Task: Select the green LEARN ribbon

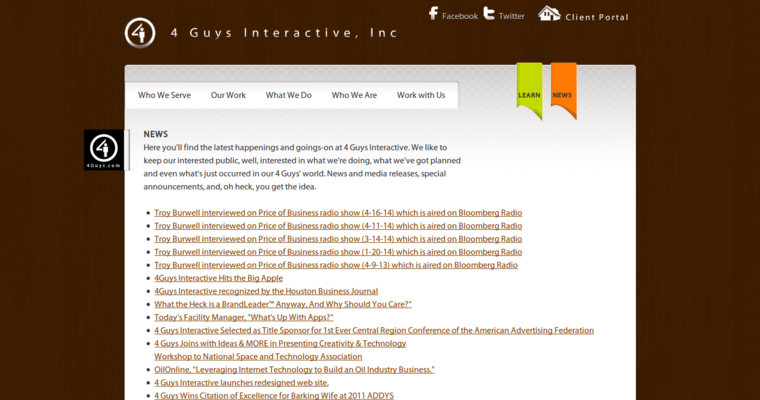Action: (529, 91)
